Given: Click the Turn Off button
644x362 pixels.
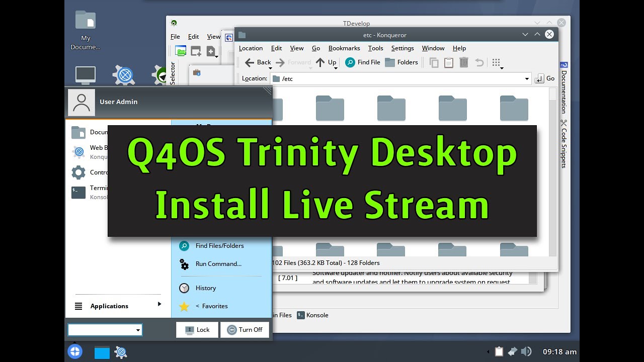Looking at the screenshot, I should coord(245,330).
